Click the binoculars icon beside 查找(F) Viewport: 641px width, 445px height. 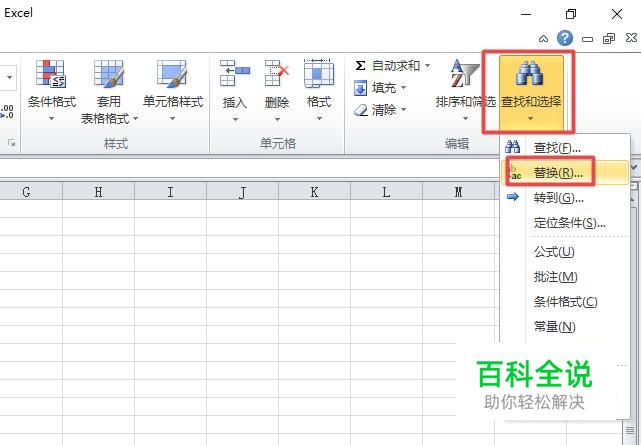513,147
